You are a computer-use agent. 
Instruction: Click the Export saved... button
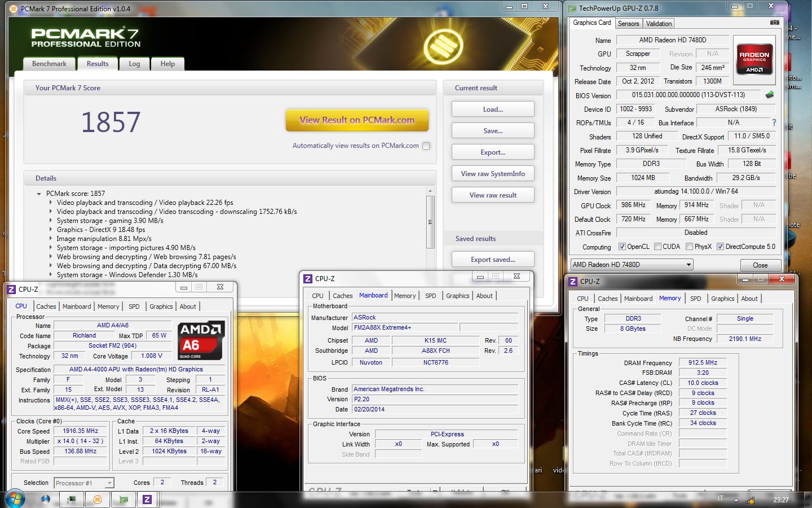tap(493, 260)
